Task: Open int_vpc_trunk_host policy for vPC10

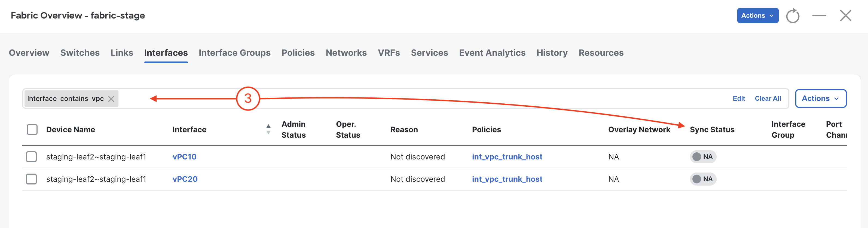Action: pyautogui.click(x=507, y=157)
